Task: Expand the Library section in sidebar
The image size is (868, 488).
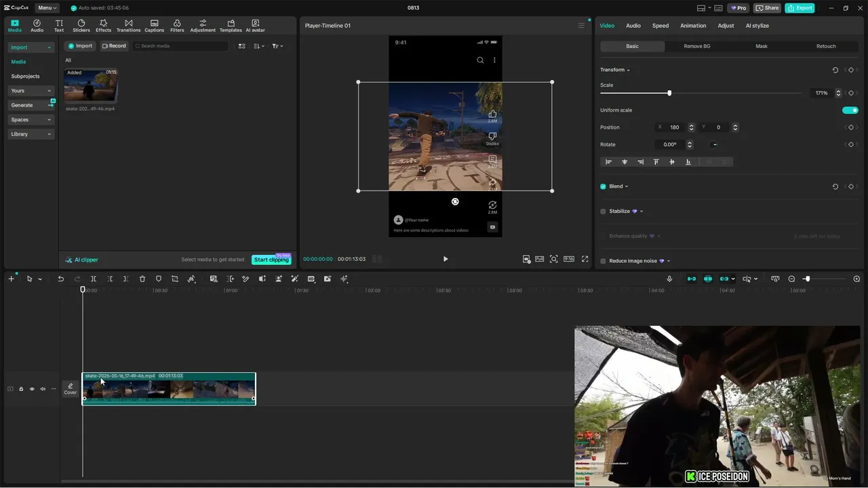Action: click(x=31, y=134)
